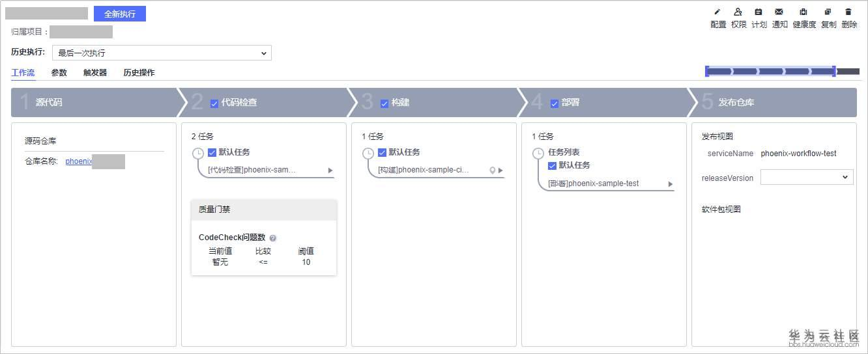Viewport: 868px width, 354px height.
Task: Open the phoenix repository link
Action: click(x=79, y=161)
